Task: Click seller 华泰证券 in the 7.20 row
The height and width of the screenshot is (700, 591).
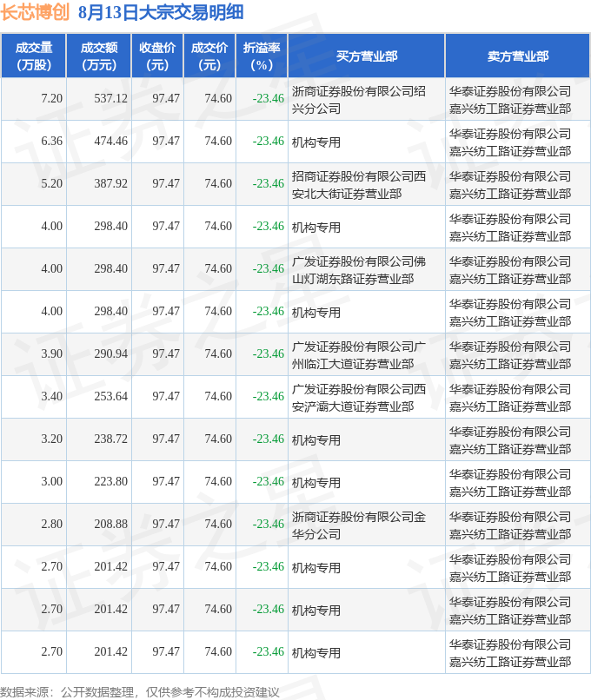Action: pyautogui.click(x=510, y=100)
